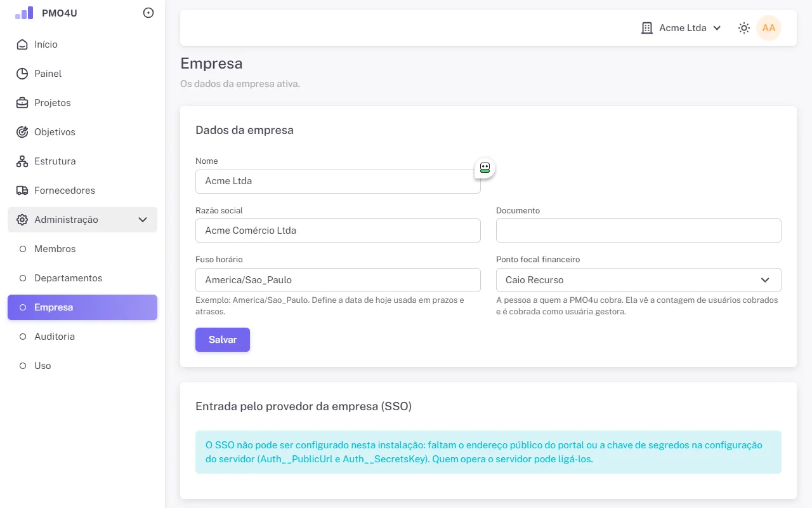This screenshot has width=812, height=508.
Task: Click the Salvar button
Action: tap(223, 340)
